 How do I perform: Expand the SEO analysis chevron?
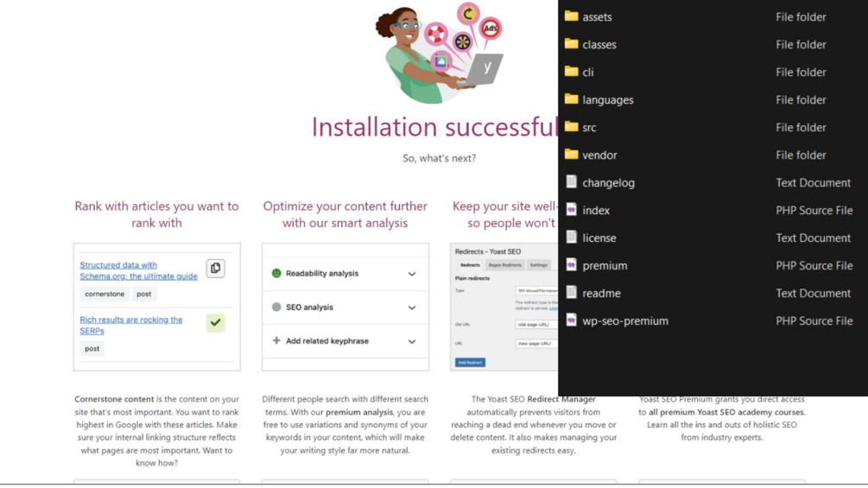pos(412,307)
